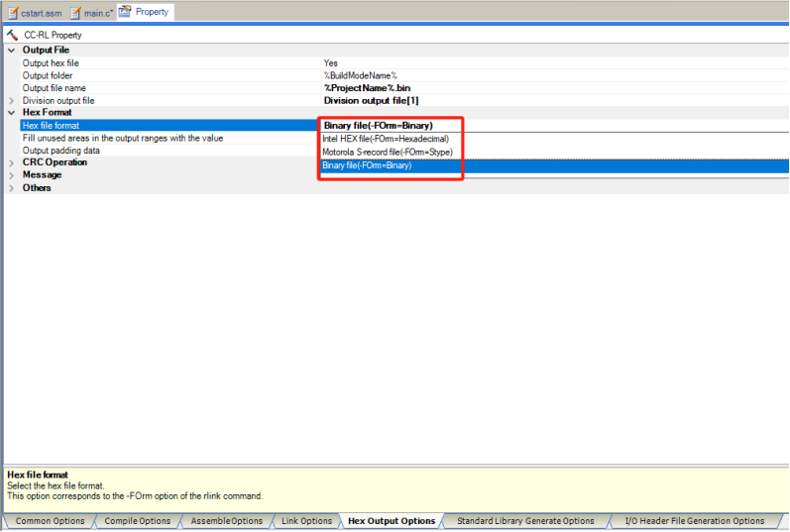Click the Property tab icon
Image resolution: width=790 pixels, height=532 pixels.
pos(125,11)
